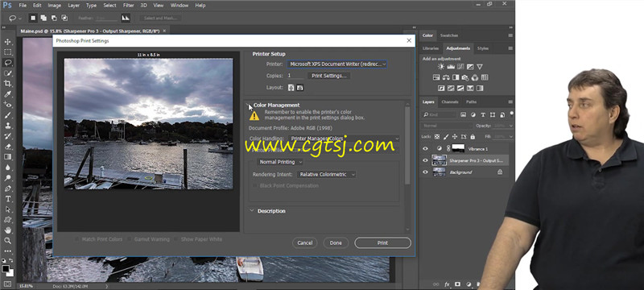Select the Path Selection tool
Image resolution: width=644 pixels, height=290 pixels.
click(8, 209)
